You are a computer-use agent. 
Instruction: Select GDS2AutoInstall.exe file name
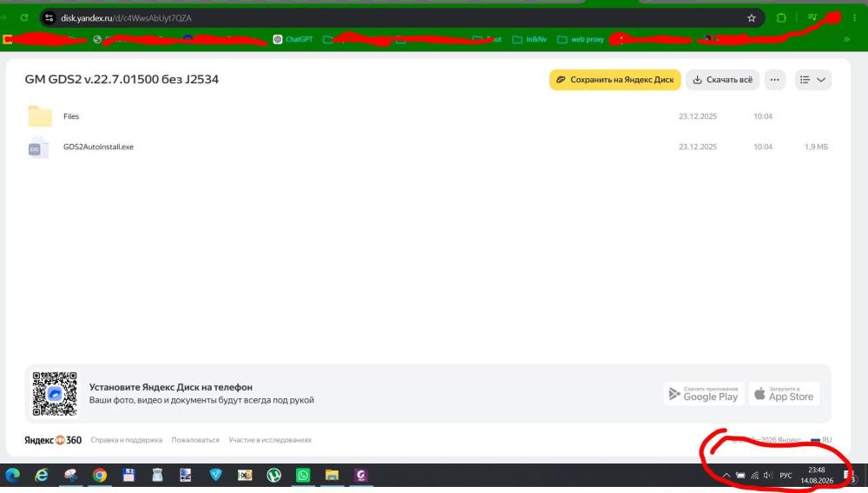click(98, 147)
